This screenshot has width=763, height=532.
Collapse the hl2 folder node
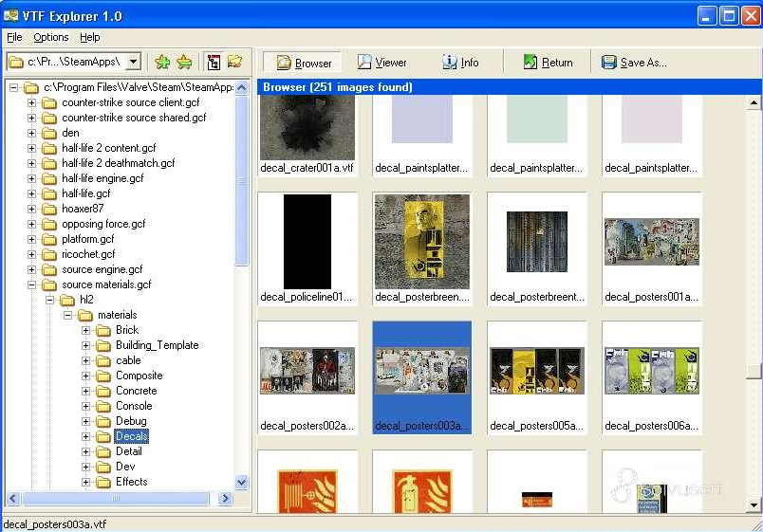pyautogui.click(x=49, y=300)
